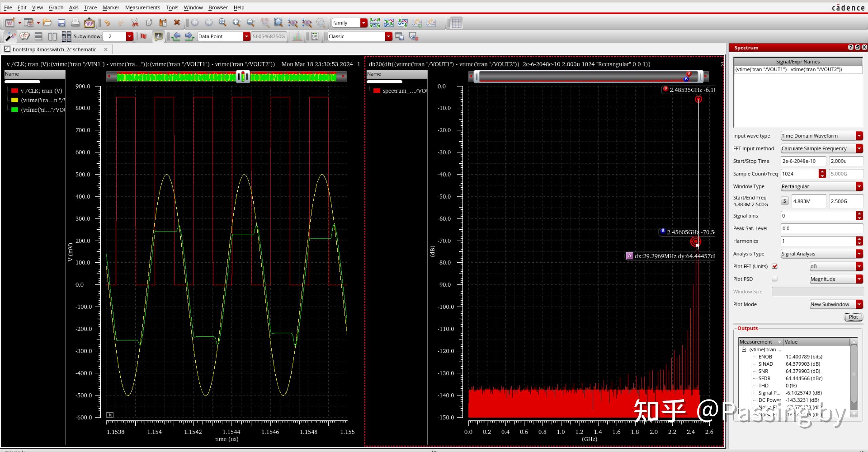Viewport: 868px width, 452px height.
Task: Click the red v /CLK legend swatch
Action: click(x=15, y=91)
